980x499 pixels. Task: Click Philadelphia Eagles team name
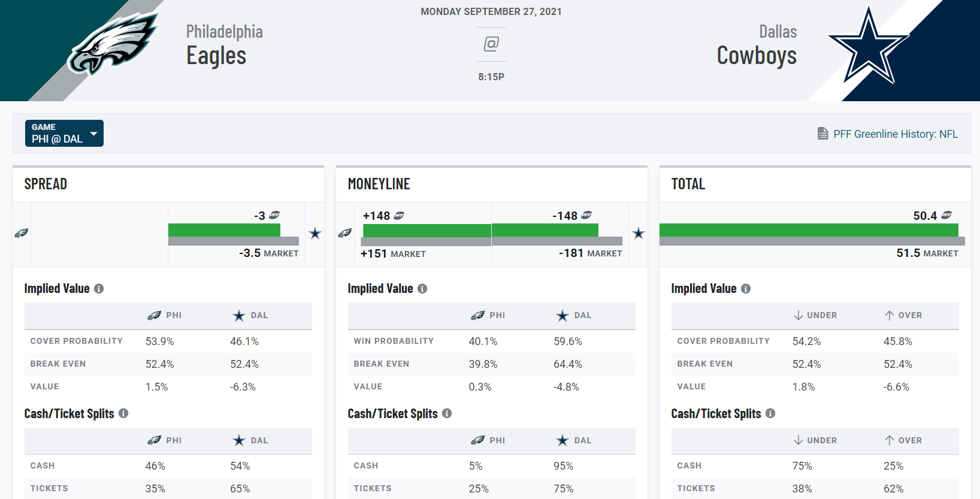pyautogui.click(x=225, y=45)
